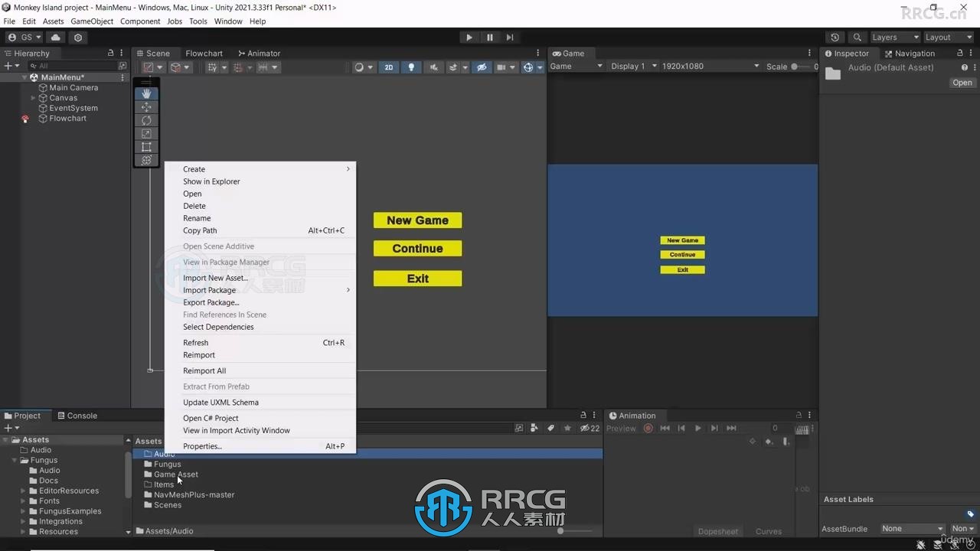Image resolution: width=980 pixels, height=551 pixels.
Task: Toggle hidden packages visibility (22) in the Project window
Action: pos(590,428)
